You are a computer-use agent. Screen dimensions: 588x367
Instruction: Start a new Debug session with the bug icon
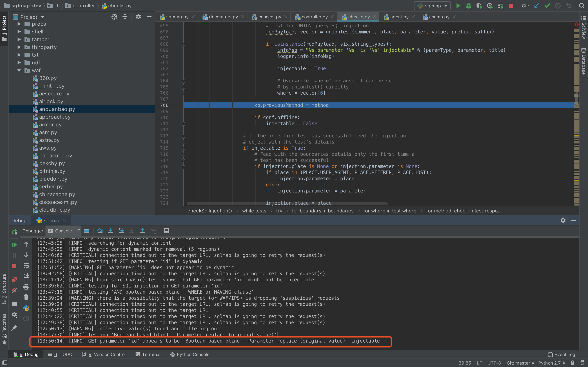[x=469, y=6]
